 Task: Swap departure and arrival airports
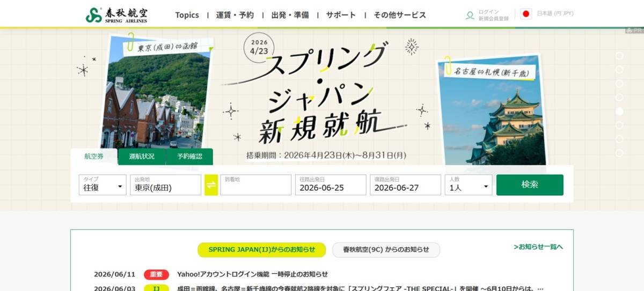(x=211, y=185)
